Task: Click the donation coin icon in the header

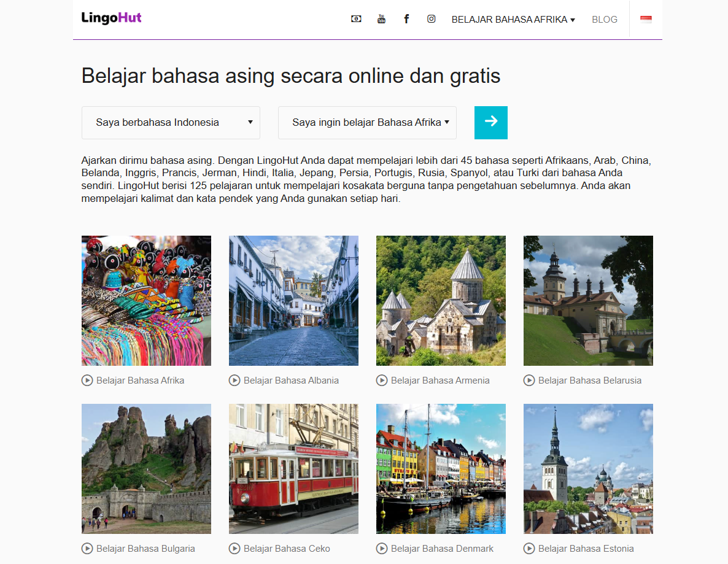Action: coord(356,18)
